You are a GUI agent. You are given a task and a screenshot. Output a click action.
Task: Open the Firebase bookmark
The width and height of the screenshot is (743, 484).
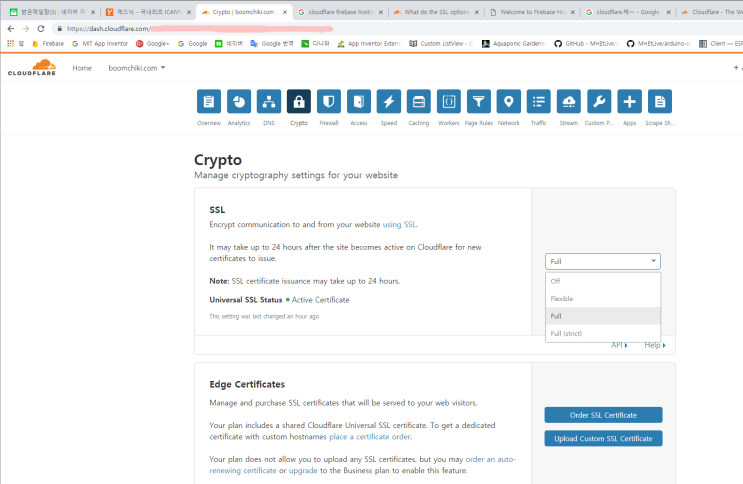(x=48, y=44)
